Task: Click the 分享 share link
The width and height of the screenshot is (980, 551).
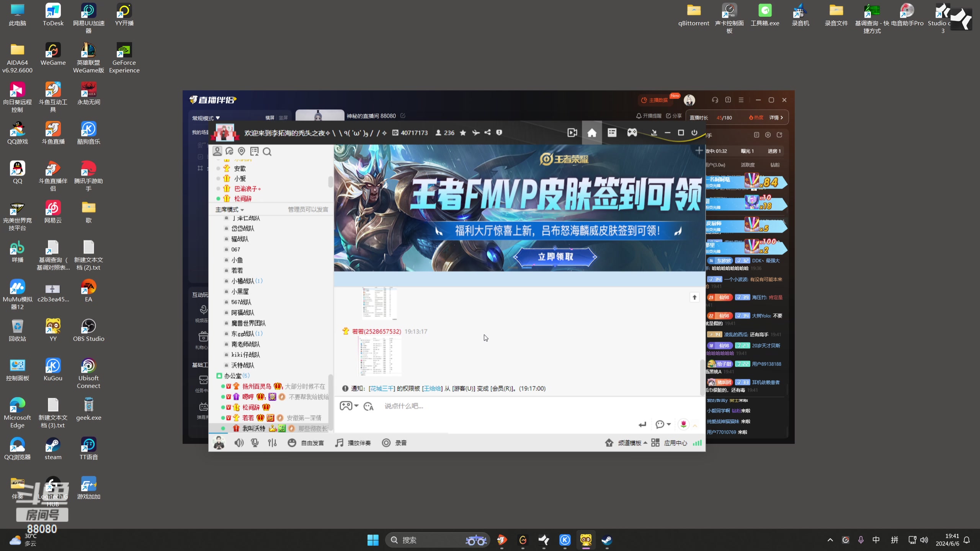Action: pyautogui.click(x=673, y=116)
